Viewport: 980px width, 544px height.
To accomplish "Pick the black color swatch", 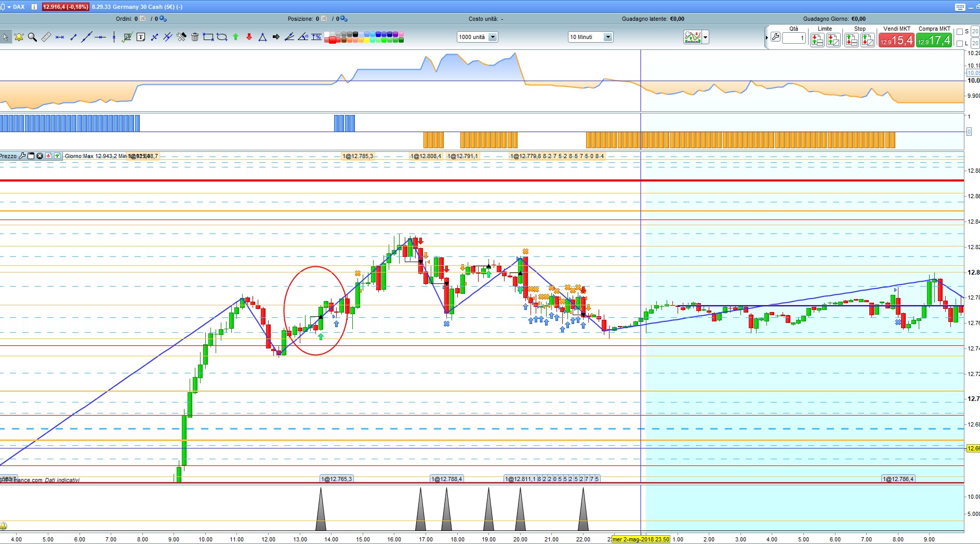I will [x=355, y=34].
